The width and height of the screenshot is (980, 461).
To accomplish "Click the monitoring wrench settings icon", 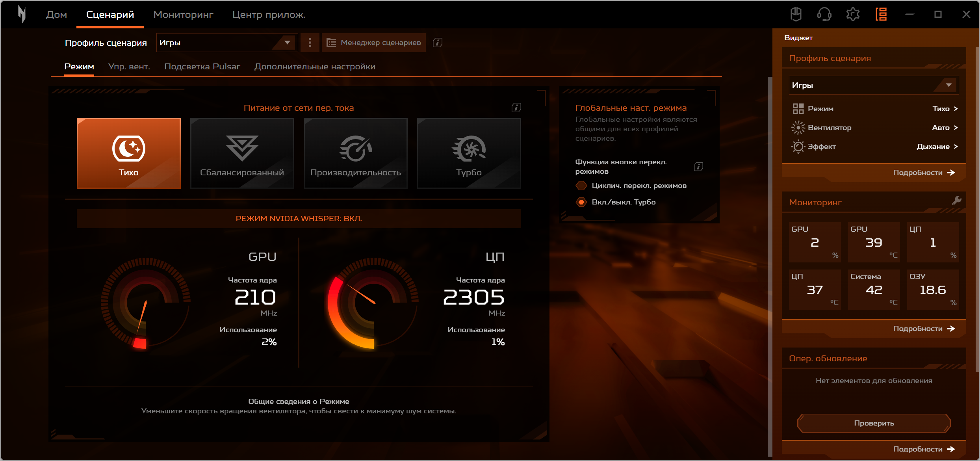I will coord(956,201).
